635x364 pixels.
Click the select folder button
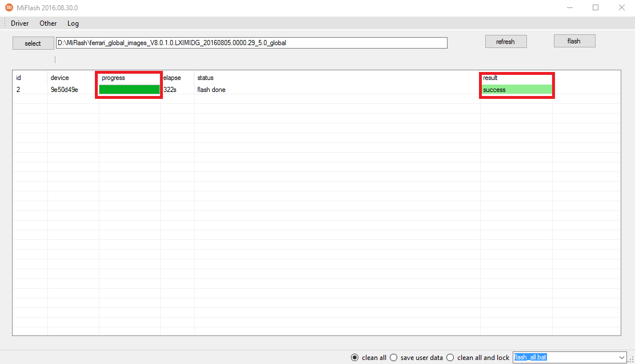coord(33,43)
